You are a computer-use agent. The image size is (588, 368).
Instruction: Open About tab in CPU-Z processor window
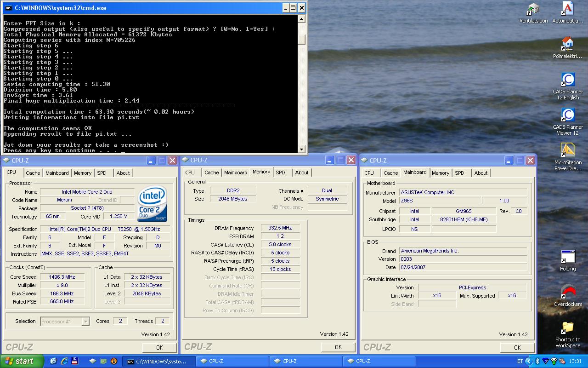pos(123,173)
